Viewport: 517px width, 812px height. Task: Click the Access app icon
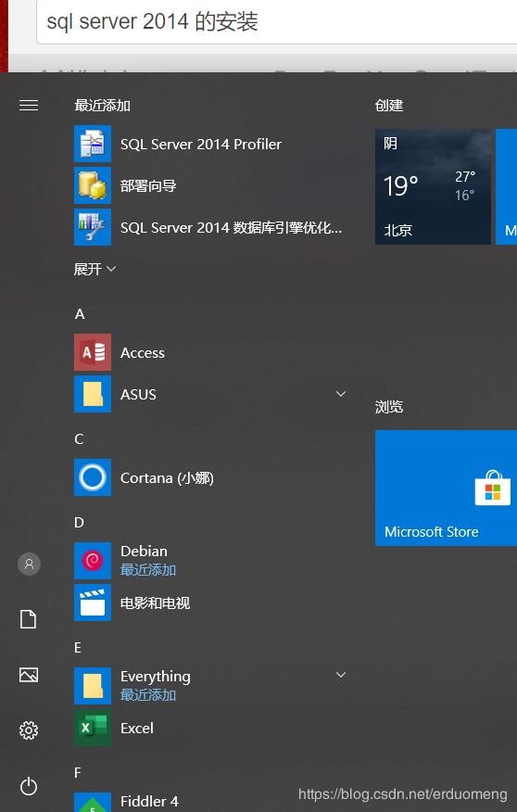[93, 352]
